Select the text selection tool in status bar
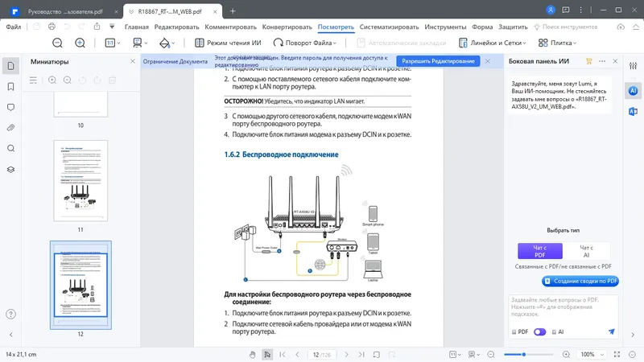This screenshot has height=362, width=644. [x=267, y=355]
